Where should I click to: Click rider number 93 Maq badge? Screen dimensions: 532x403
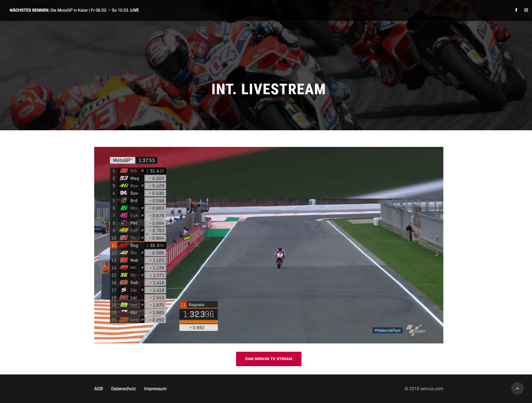(124, 178)
